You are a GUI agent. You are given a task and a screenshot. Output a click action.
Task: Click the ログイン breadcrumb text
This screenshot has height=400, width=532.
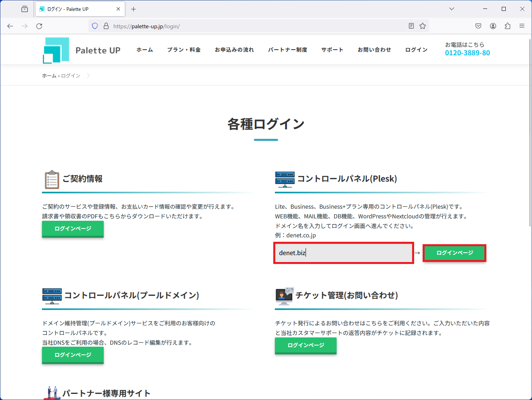(71, 75)
